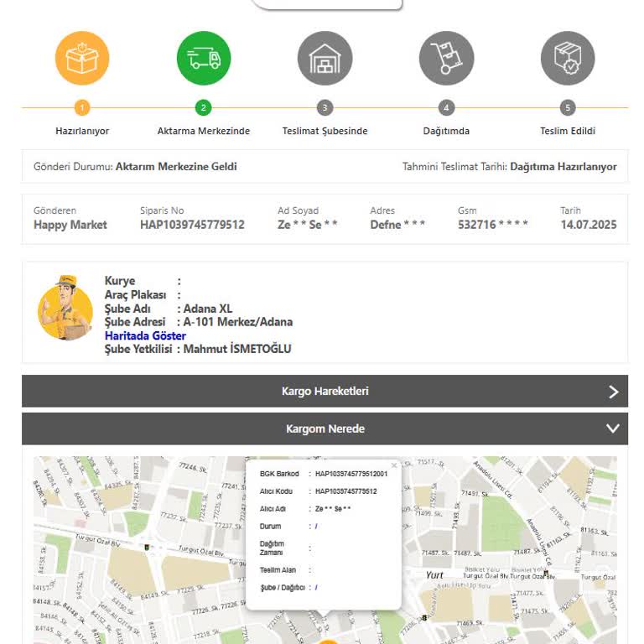Screen dimensions: 644x644
Task: Click the Dağıtımda hand truck icon
Action: 446,59
